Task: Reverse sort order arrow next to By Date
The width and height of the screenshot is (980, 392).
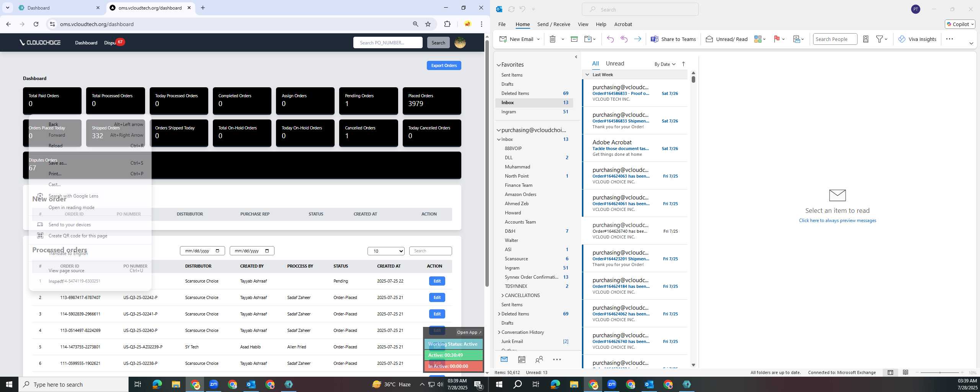Action: pos(683,64)
